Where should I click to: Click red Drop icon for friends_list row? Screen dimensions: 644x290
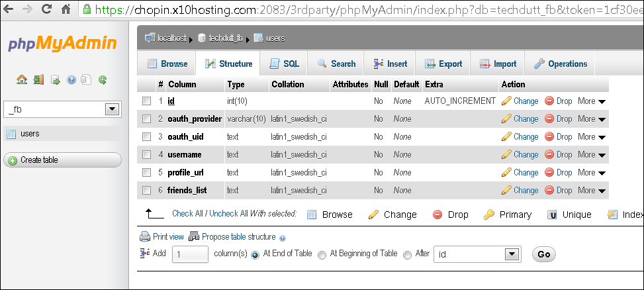click(549, 190)
